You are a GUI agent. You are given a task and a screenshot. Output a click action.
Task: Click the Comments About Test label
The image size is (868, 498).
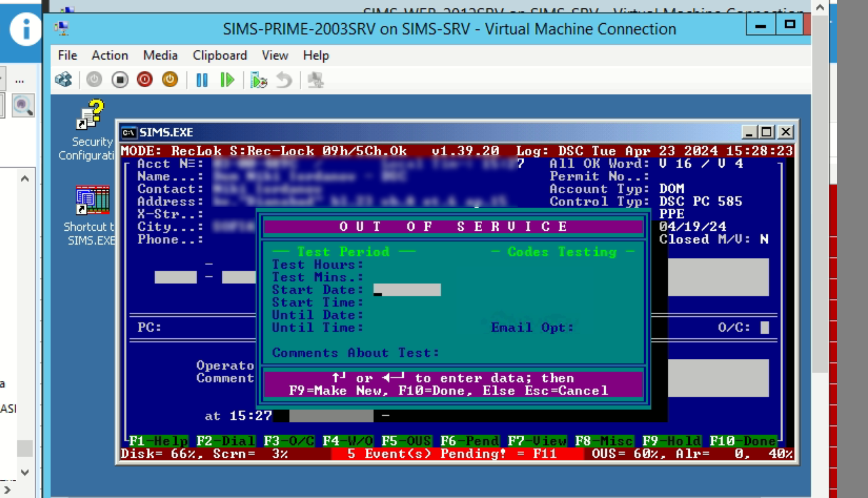(355, 353)
